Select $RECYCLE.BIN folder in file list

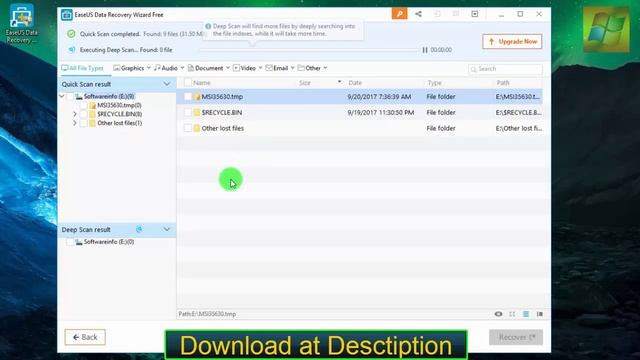click(222, 112)
